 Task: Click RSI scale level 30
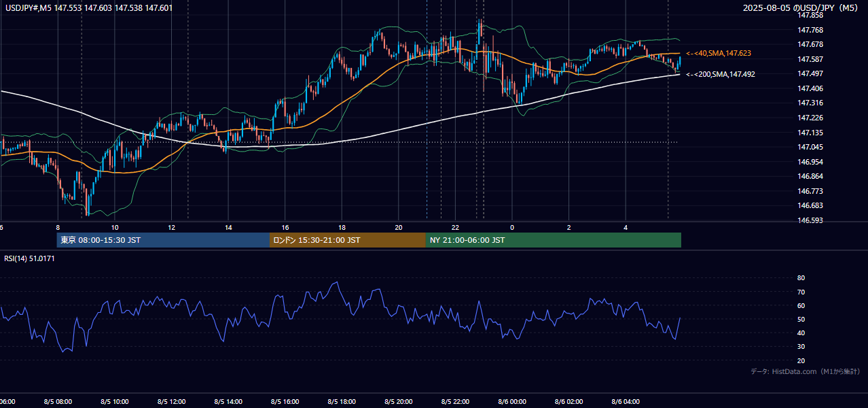[x=801, y=347]
